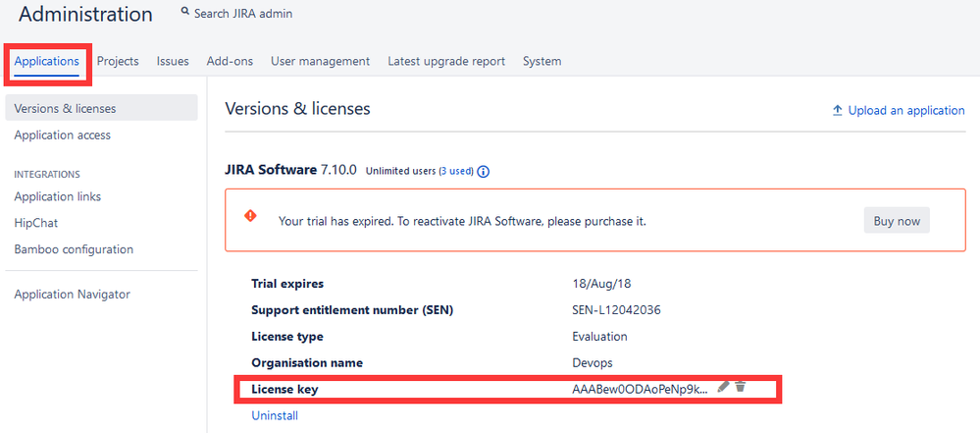Open Application Navigator in sidebar
The image size is (980, 433).
tap(72, 295)
